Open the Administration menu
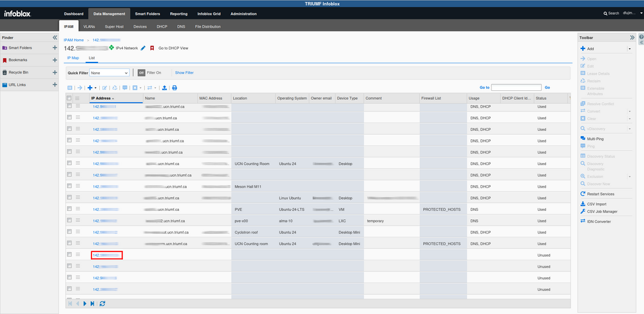The height and width of the screenshot is (314, 644). 243,14
